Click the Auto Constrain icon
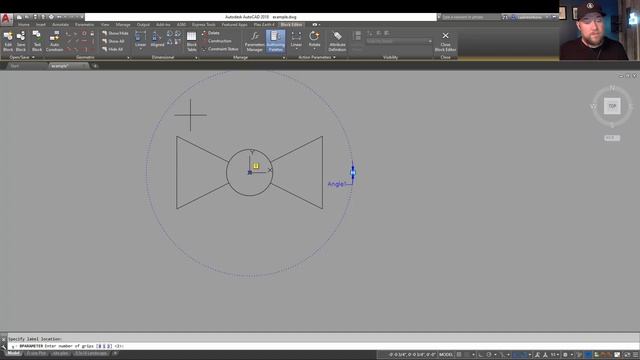This screenshot has width=640, height=360. point(54,41)
